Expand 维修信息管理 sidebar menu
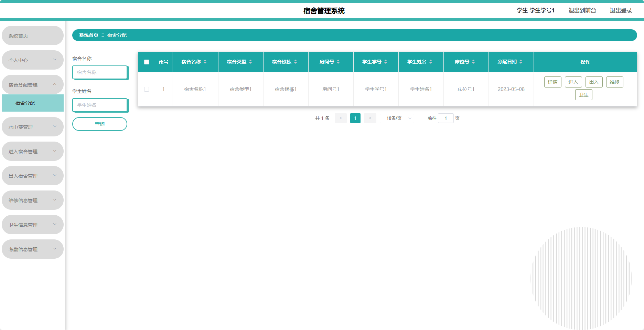The width and height of the screenshot is (644, 330). click(x=33, y=200)
